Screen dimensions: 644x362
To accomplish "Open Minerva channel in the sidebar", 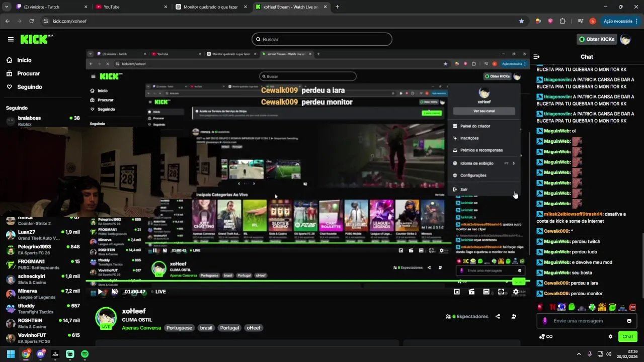I will (43, 294).
